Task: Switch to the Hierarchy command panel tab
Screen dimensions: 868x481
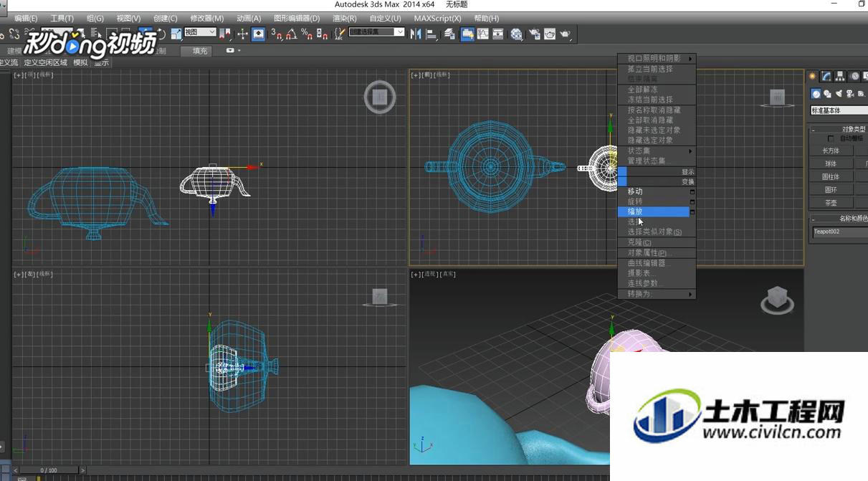Action: coord(840,76)
